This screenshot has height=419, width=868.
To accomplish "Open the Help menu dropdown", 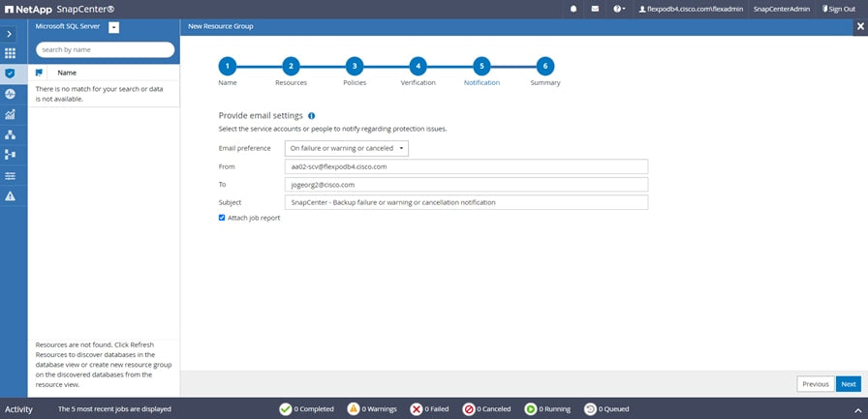I will pos(619,9).
